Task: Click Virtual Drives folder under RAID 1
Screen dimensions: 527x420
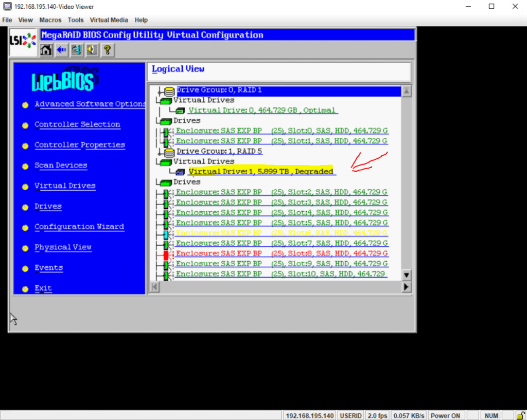Action: [166, 101]
